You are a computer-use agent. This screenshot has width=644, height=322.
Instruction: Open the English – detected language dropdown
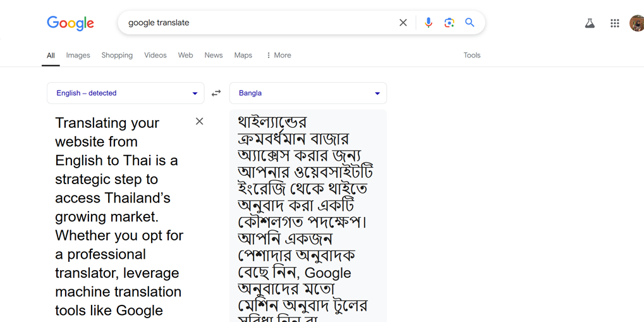125,93
